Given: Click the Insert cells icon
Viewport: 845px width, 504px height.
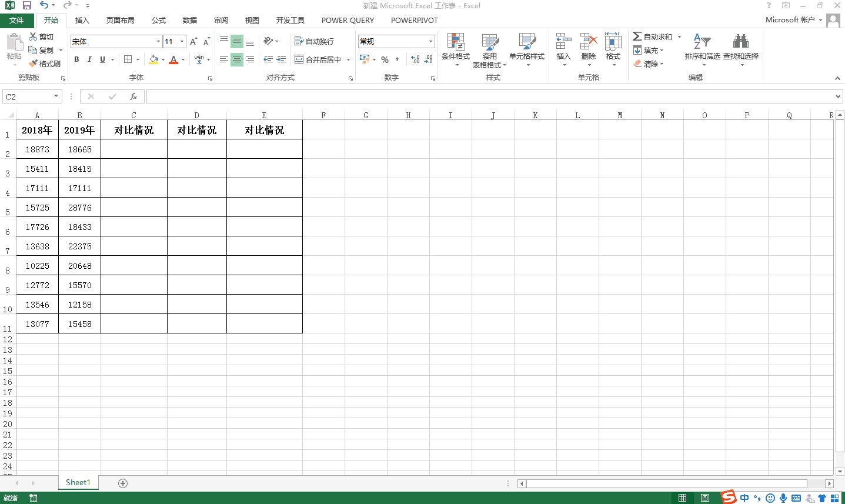Looking at the screenshot, I should click(563, 42).
